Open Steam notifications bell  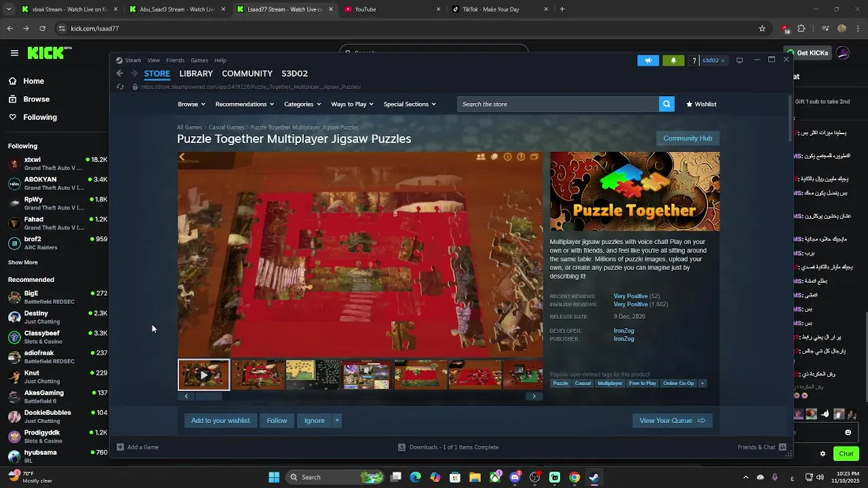point(673,60)
